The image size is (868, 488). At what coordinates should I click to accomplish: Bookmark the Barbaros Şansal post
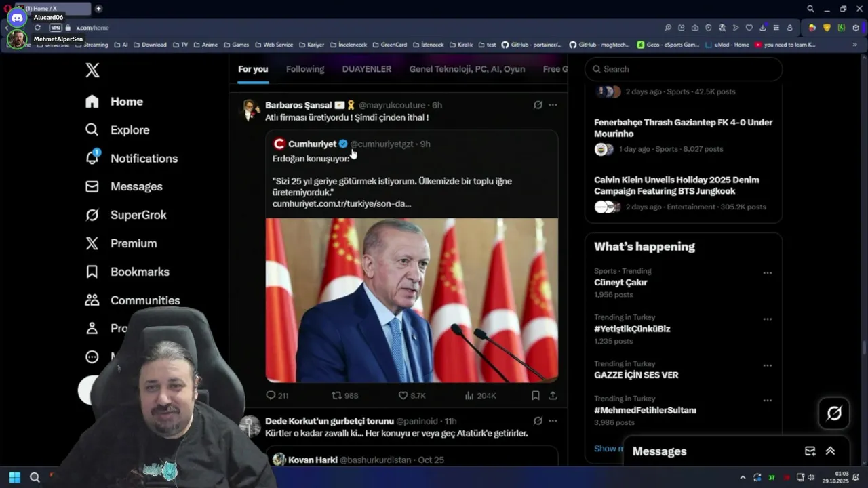click(x=536, y=395)
